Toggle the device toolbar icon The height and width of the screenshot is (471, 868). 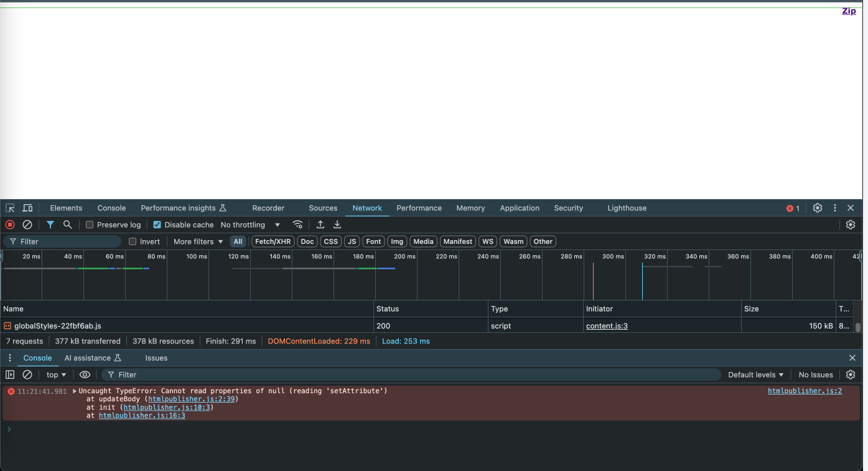tap(27, 208)
